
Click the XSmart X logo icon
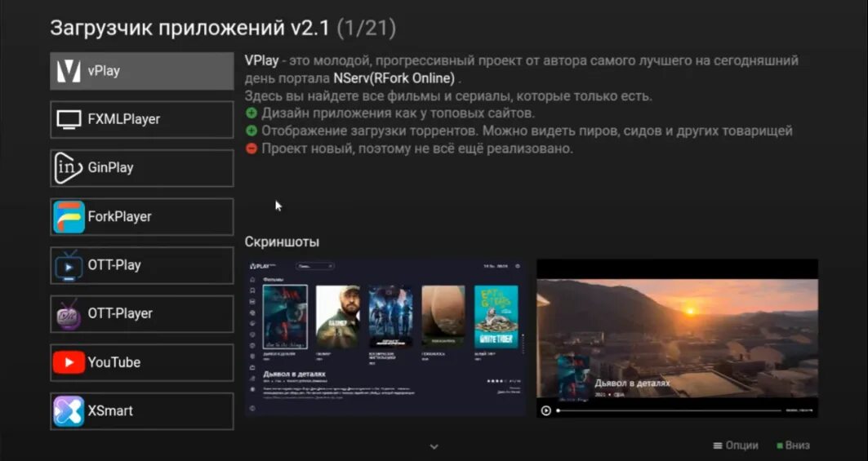point(69,411)
